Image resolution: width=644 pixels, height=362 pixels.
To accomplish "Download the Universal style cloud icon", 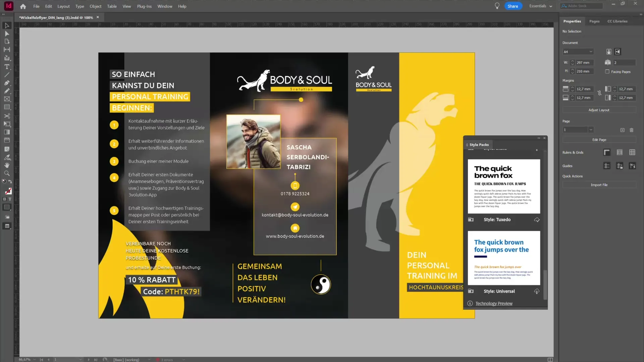I will tap(537, 291).
